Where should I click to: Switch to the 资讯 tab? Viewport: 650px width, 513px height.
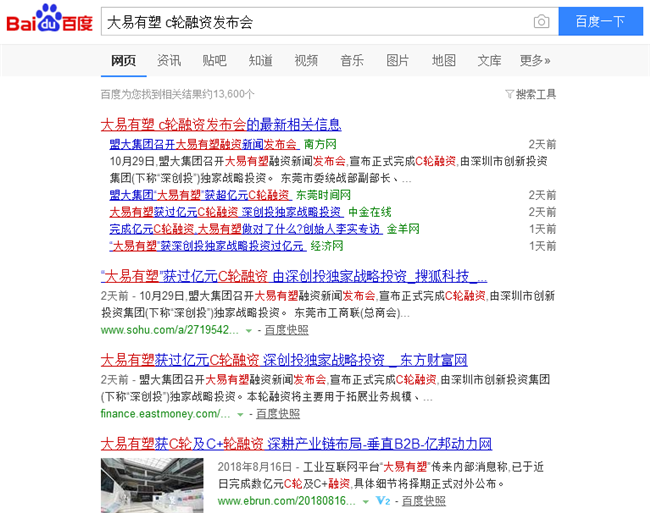(169, 61)
